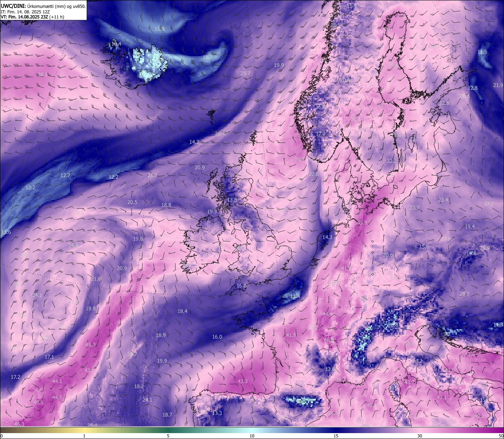Screen dimensions: 504x439
Task: Click the 15.6 map value
Action: point(424,246)
